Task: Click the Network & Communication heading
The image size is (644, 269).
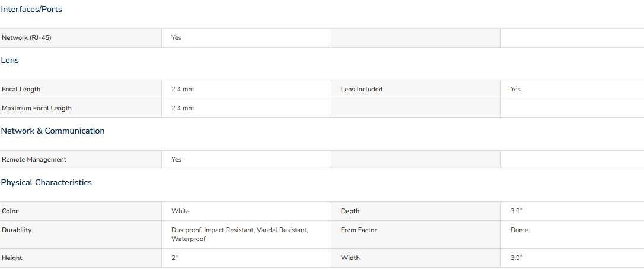Action: click(x=53, y=131)
